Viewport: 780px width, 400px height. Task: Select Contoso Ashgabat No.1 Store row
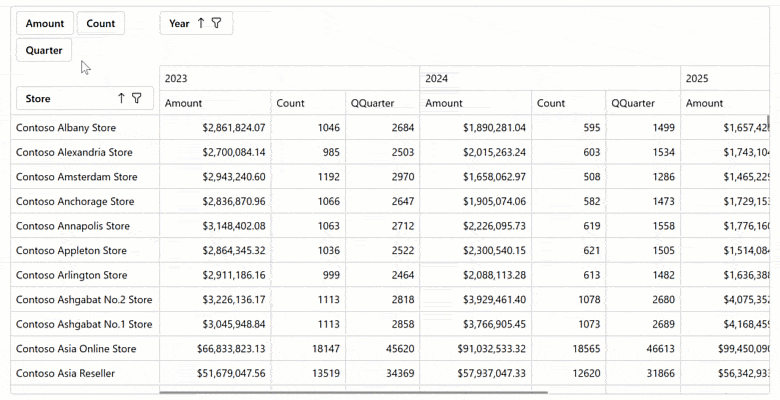(x=85, y=324)
